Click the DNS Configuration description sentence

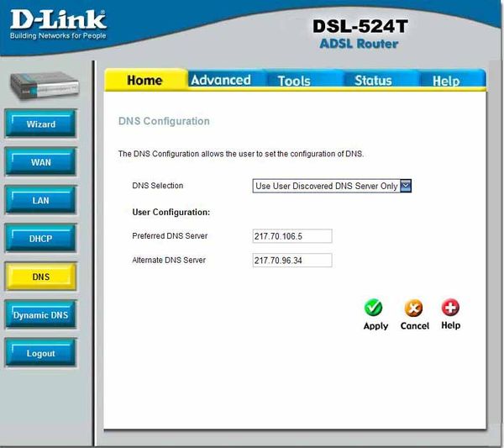(x=241, y=154)
